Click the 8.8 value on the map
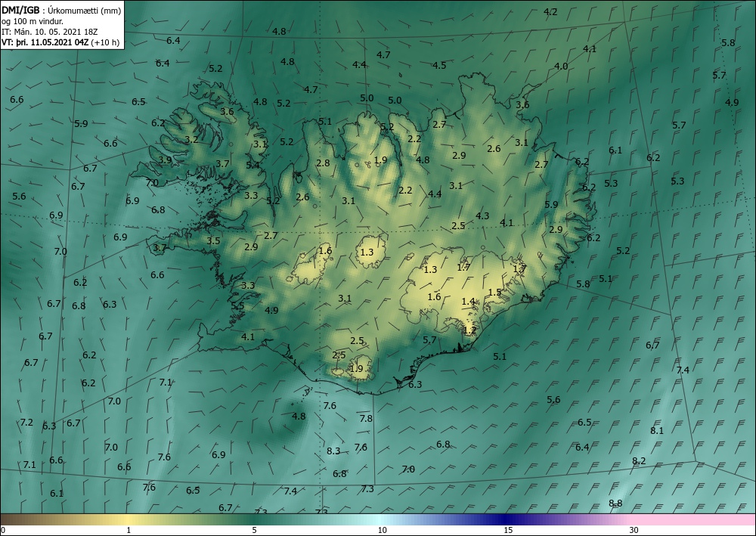Image resolution: width=756 pixels, height=536 pixels. coord(615,503)
